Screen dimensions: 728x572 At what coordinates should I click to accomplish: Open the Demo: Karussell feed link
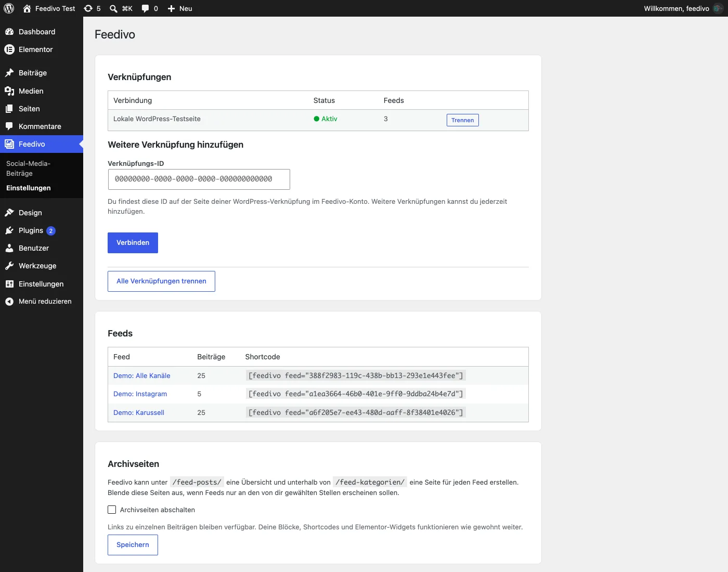[x=139, y=412]
